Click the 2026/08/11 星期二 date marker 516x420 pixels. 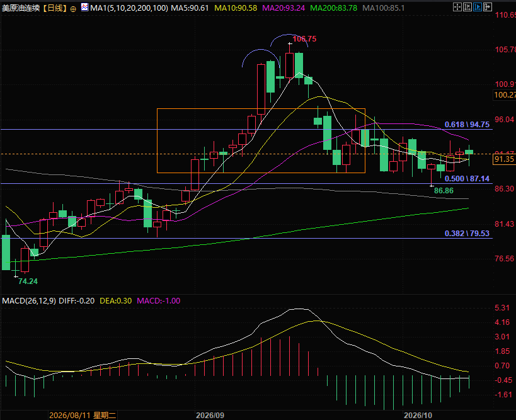point(83,415)
